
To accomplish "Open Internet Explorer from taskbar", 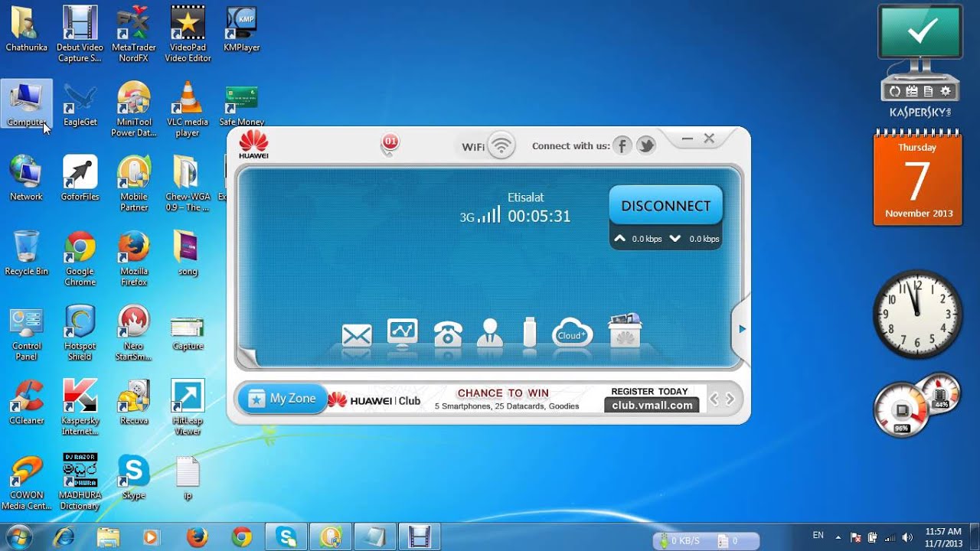I will (64, 536).
